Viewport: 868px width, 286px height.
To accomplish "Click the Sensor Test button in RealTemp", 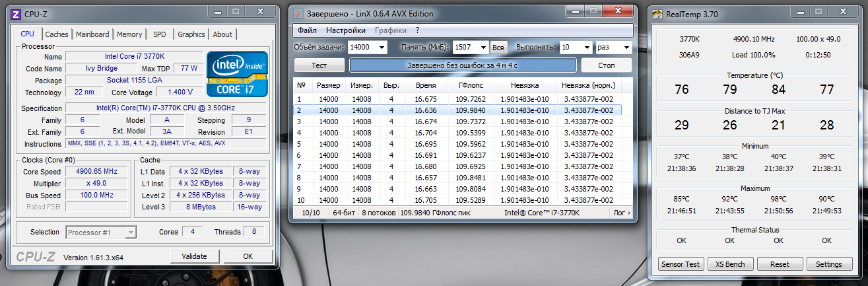I will [x=682, y=264].
